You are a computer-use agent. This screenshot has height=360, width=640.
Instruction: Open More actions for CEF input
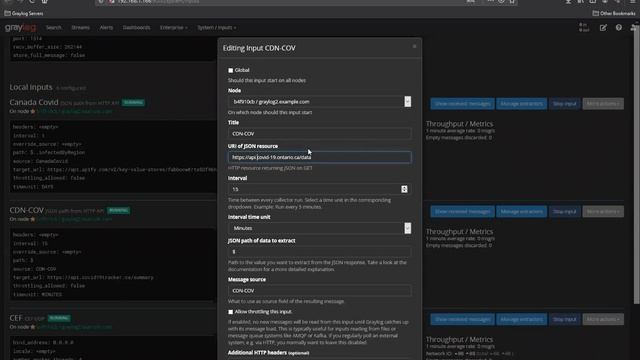(603, 319)
